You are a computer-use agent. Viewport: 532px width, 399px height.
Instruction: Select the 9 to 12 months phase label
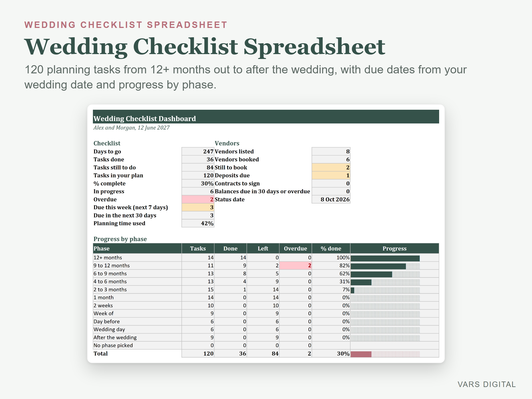tap(111, 266)
